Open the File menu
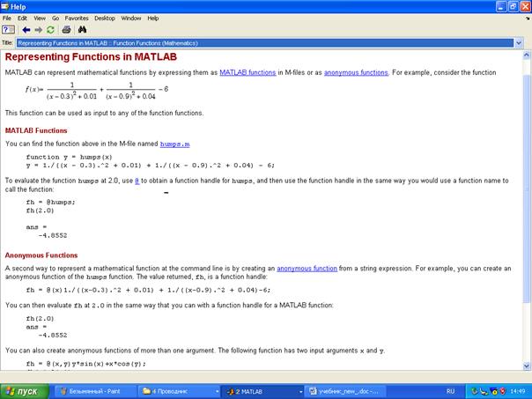Screen dimensions: 532x399 coord(7,18)
